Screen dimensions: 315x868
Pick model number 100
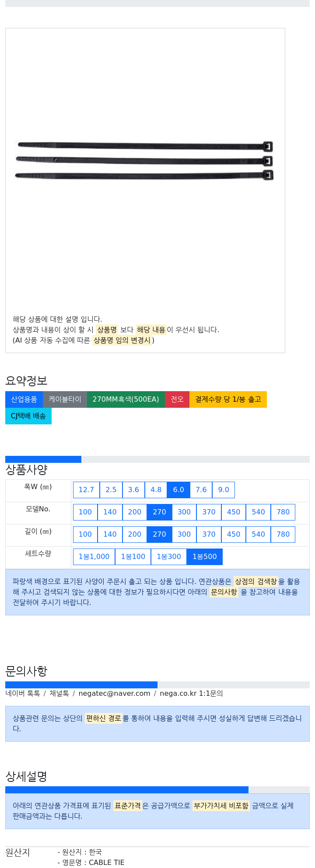click(x=85, y=512)
